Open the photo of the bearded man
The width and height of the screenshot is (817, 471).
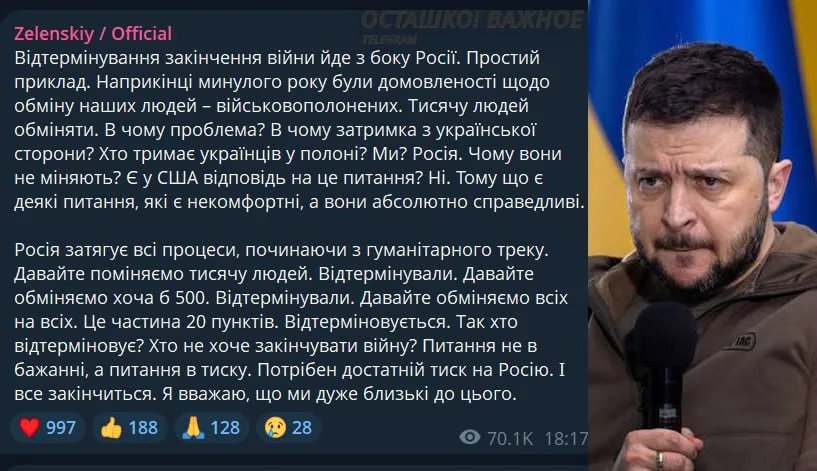click(x=700, y=200)
